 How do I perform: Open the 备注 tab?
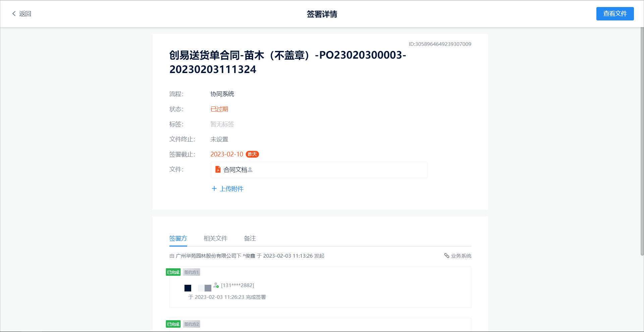[250, 239]
